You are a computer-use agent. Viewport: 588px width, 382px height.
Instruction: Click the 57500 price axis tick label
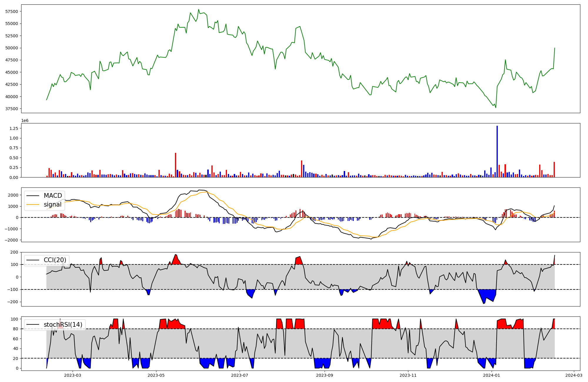click(12, 11)
